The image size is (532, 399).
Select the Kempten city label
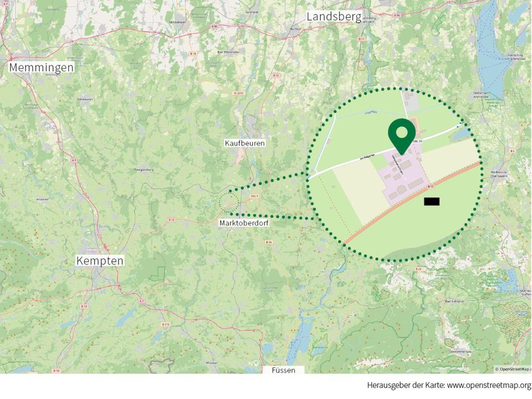coord(100,260)
